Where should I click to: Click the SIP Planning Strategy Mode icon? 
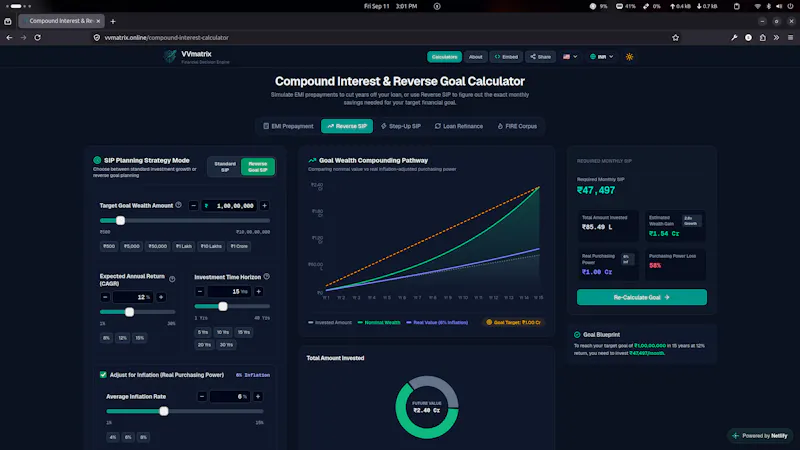(x=97, y=160)
